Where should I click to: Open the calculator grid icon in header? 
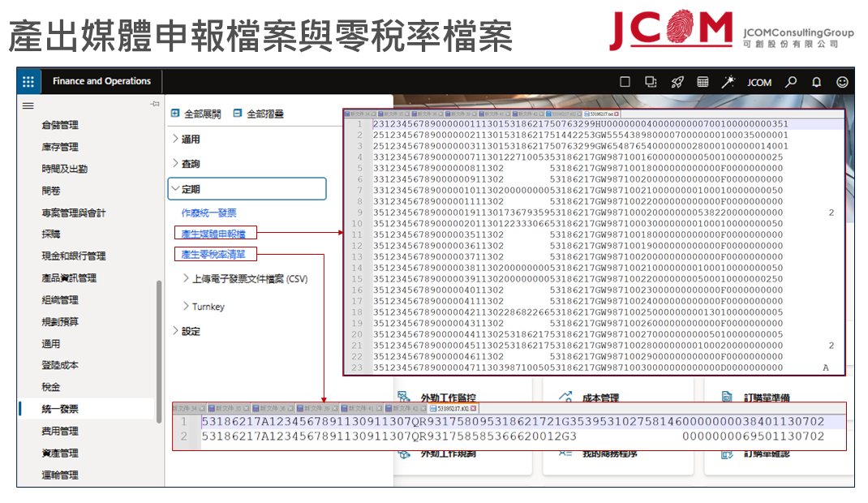click(x=703, y=82)
